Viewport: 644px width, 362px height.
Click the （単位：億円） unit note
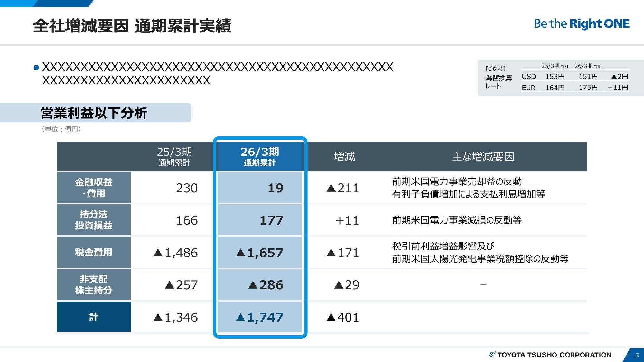[x=61, y=129]
